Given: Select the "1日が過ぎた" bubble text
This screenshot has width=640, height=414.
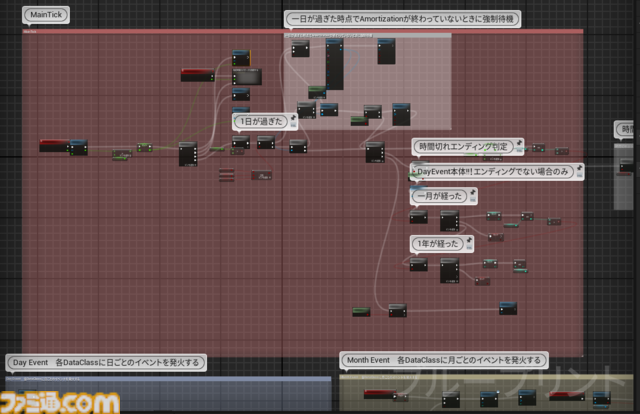Looking at the screenshot, I should point(262,122).
